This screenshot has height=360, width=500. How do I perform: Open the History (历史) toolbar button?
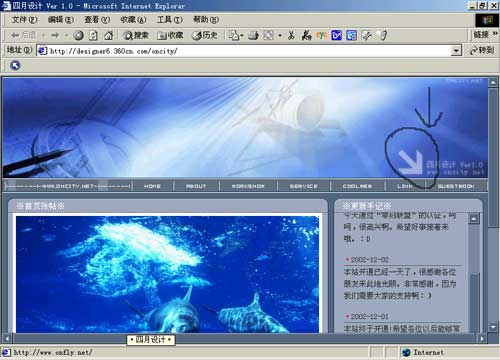(x=205, y=35)
